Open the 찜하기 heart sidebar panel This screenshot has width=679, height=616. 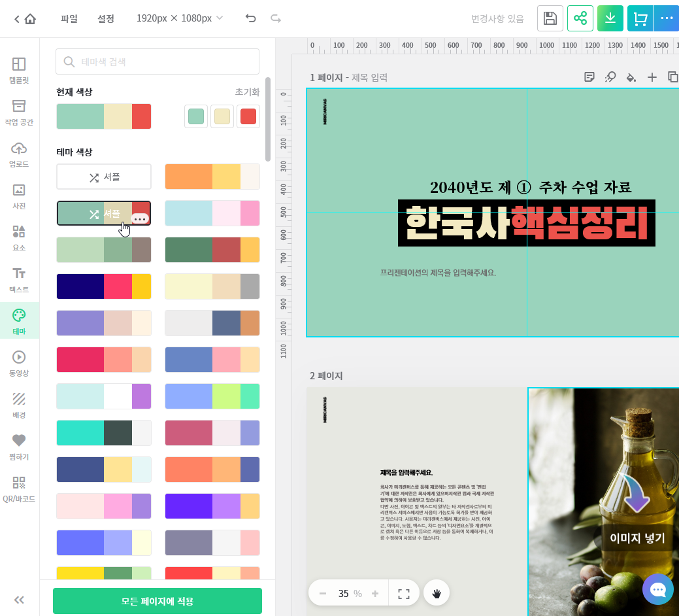(x=19, y=447)
